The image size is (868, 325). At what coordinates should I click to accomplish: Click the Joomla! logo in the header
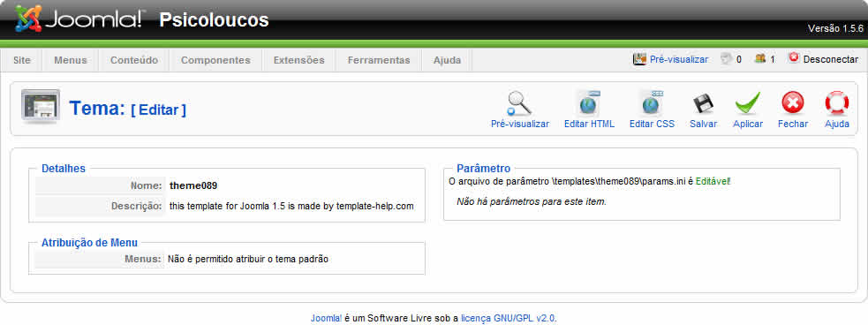(79, 19)
